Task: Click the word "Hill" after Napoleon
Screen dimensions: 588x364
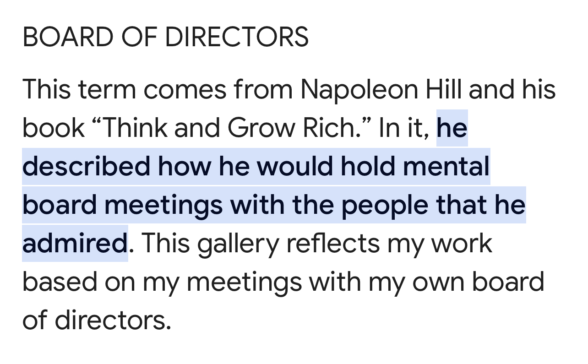Action: pyautogui.click(x=443, y=89)
